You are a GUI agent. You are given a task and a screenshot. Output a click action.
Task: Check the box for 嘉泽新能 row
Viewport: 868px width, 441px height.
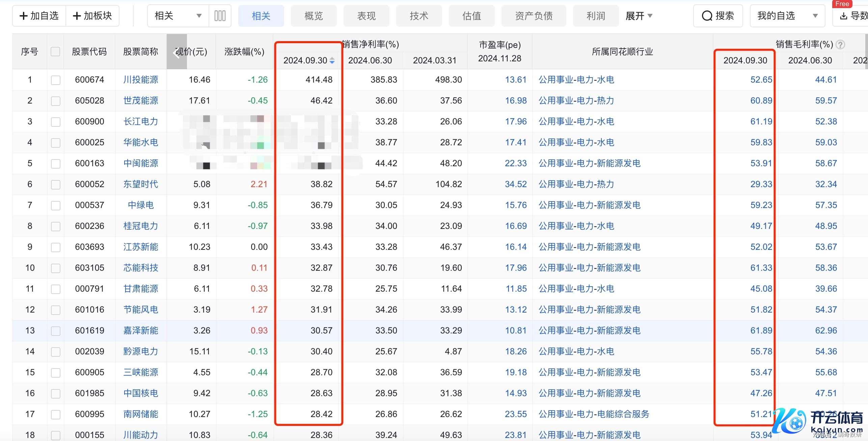(x=55, y=331)
